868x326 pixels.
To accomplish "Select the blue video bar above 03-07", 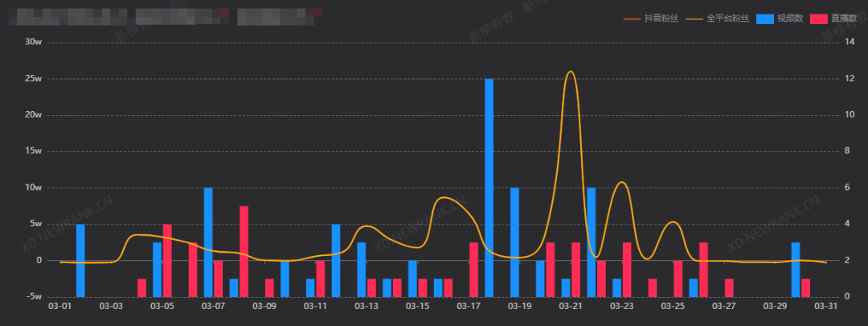I will click(208, 242).
